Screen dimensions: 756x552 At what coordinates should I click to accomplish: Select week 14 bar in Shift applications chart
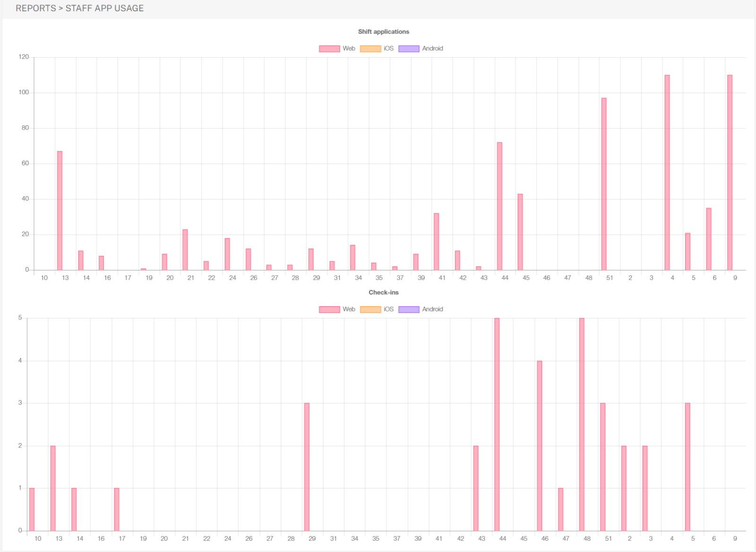tap(81, 260)
